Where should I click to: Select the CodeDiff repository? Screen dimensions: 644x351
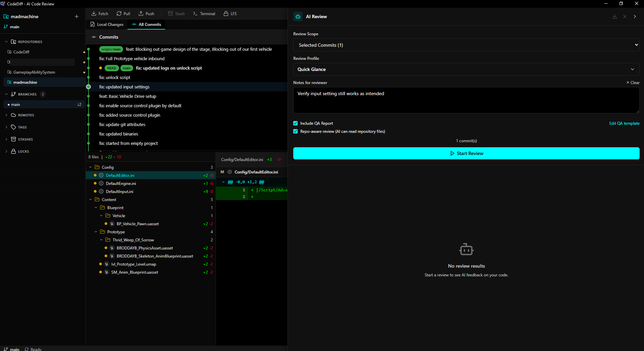(44, 52)
